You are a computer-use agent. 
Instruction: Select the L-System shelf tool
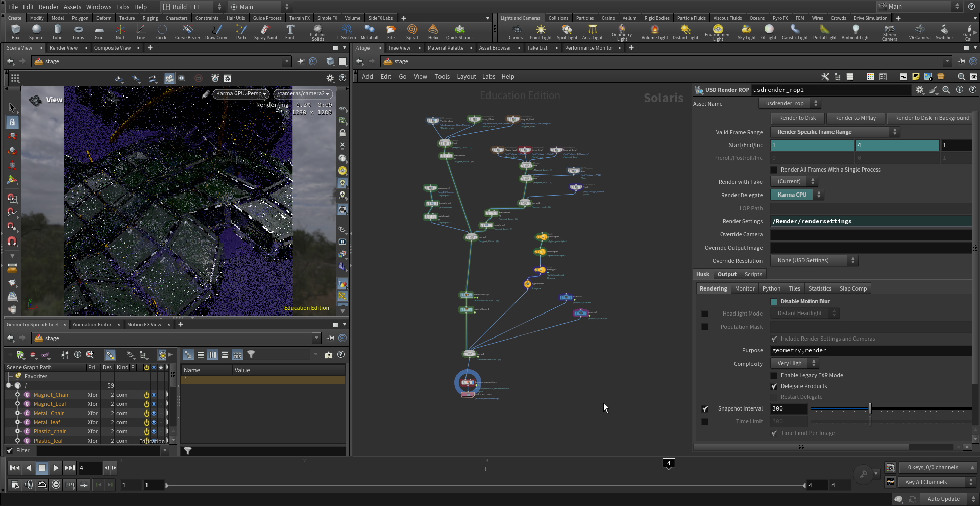347,32
